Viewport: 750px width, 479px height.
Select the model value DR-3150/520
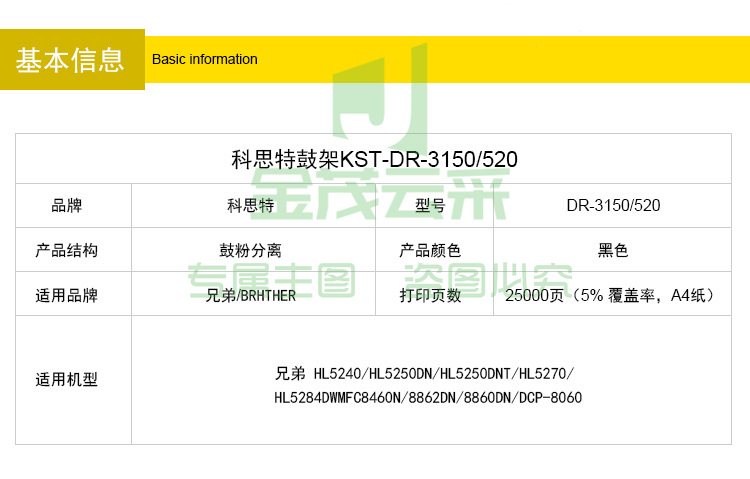(x=613, y=206)
